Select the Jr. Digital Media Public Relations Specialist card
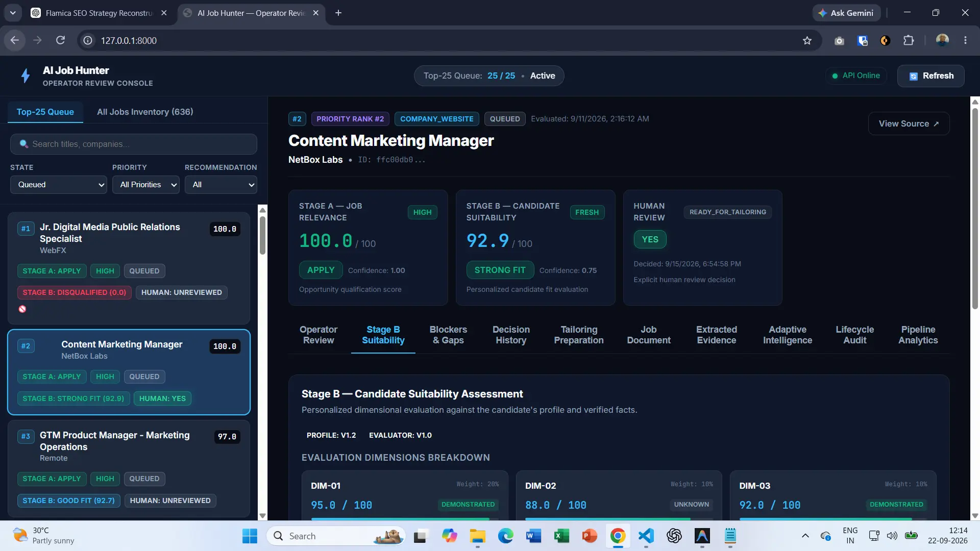Image resolution: width=980 pixels, height=551 pixels. pyautogui.click(x=129, y=268)
